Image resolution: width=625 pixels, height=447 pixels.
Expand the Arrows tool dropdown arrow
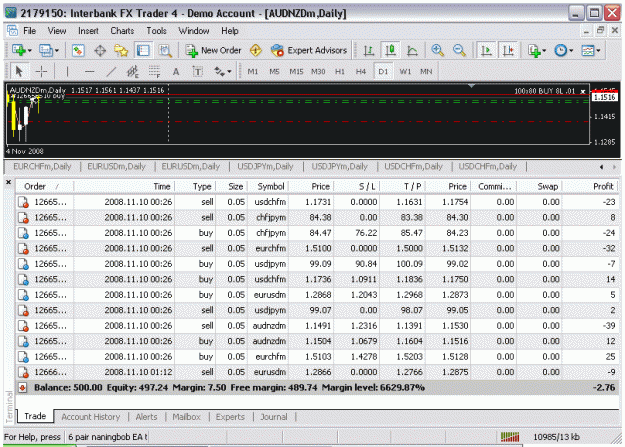tap(229, 72)
